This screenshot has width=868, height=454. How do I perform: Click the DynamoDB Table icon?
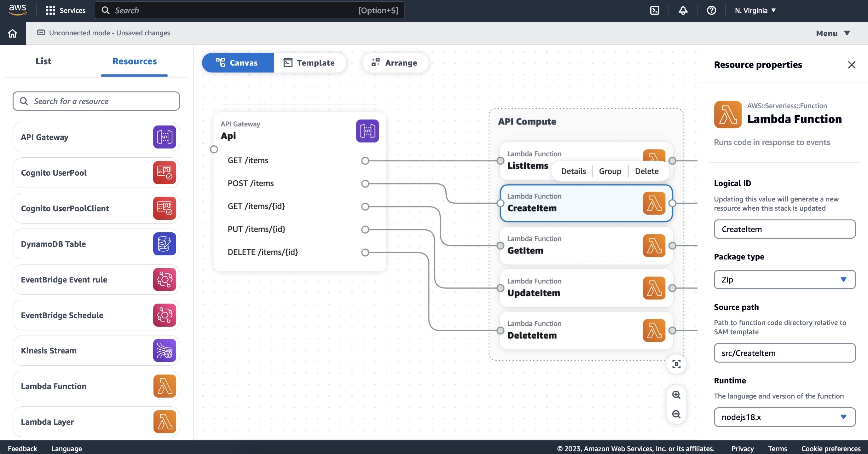click(165, 244)
